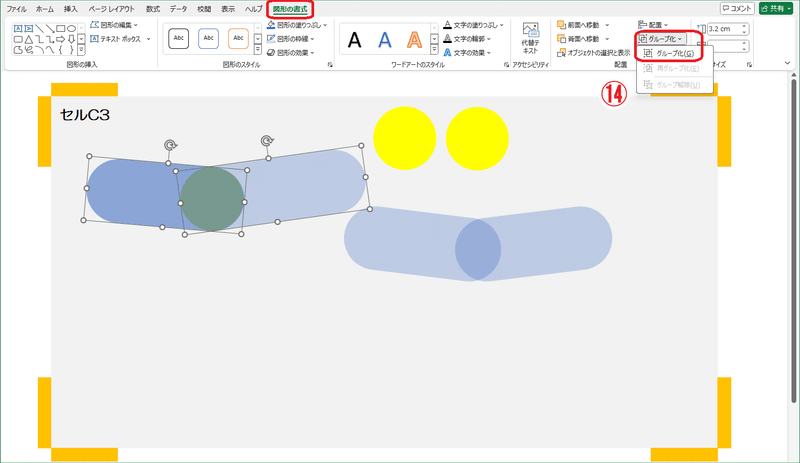The width and height of the screenshot is (800, 463).
Task: Click the Text Box (テキスト ボックス) button
Action: (x=116, y=39)
